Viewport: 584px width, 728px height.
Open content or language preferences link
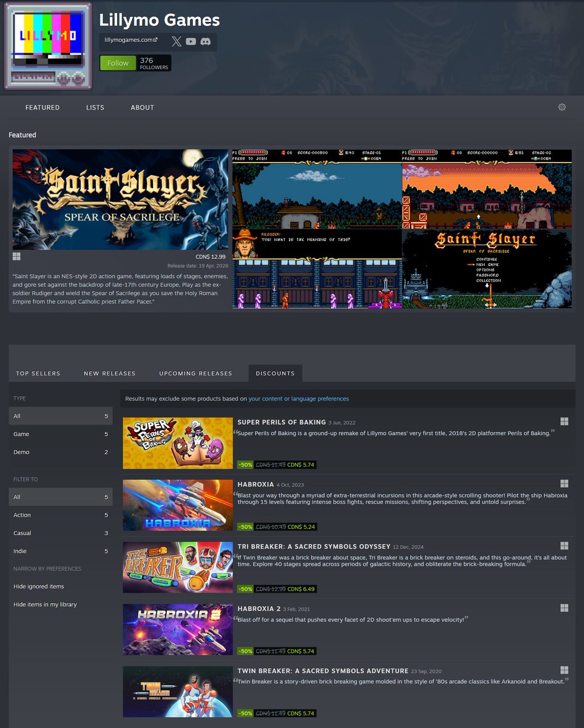click(299, 399)
